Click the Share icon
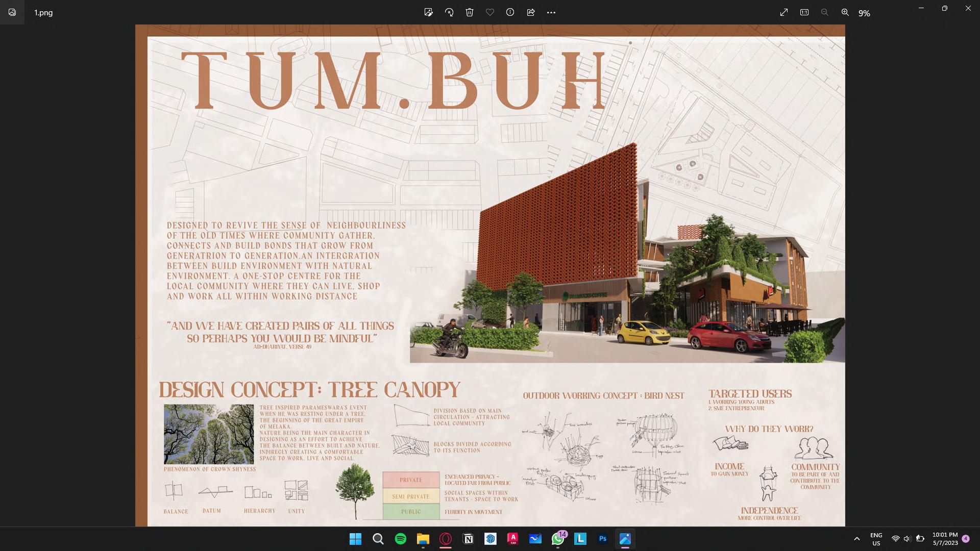 pos(531,12)
